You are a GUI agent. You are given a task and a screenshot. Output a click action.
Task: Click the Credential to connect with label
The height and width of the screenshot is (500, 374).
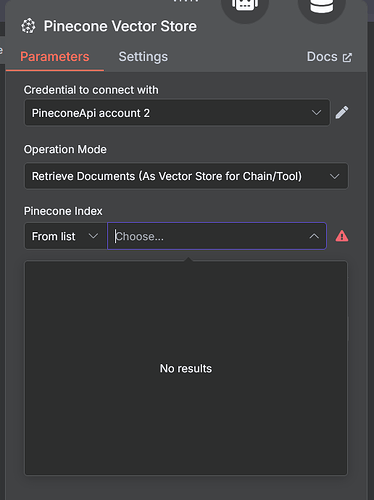(x=91, y=90)
